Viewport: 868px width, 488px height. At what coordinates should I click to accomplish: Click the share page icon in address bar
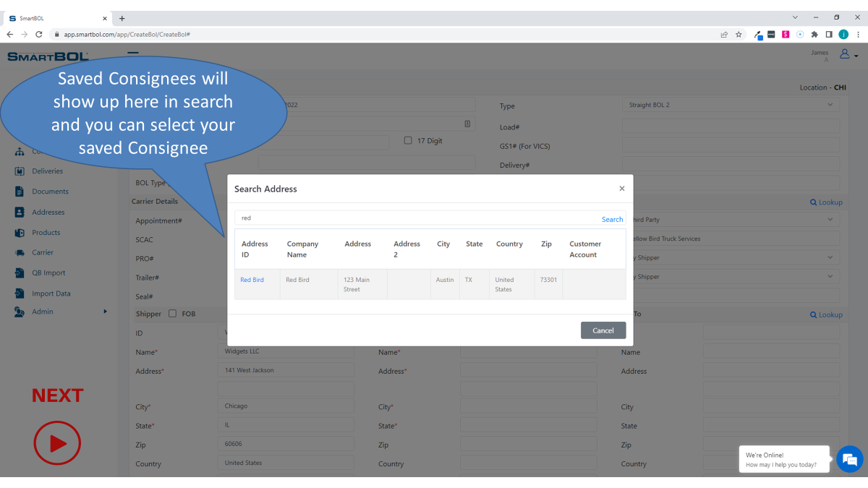724,34
